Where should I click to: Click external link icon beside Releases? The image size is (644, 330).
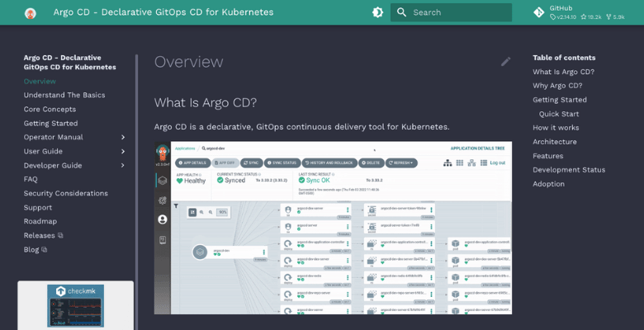pyautogui.click(x=60, y=236)
